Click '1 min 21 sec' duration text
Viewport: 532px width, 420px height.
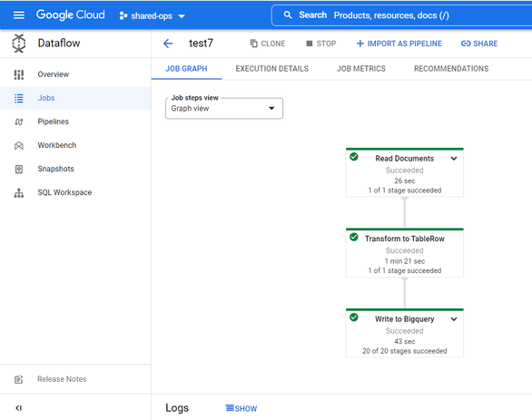tap(404, 261)
